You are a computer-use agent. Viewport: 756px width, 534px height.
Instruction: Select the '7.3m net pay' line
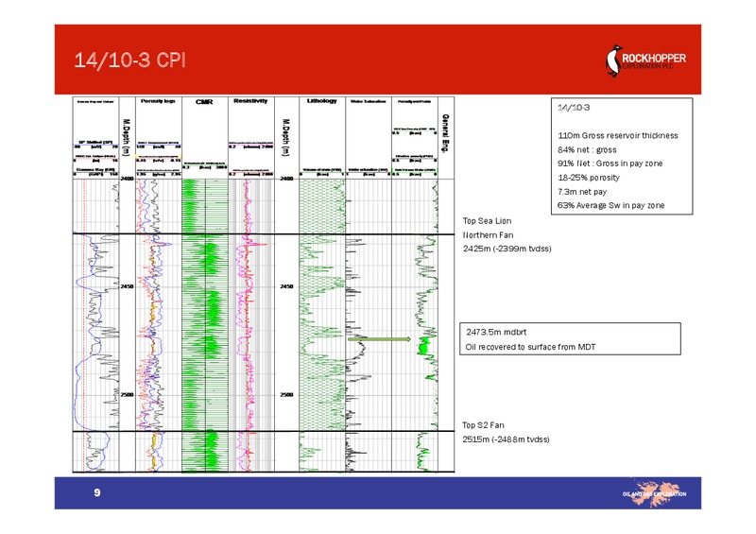(x=582, y=192)
